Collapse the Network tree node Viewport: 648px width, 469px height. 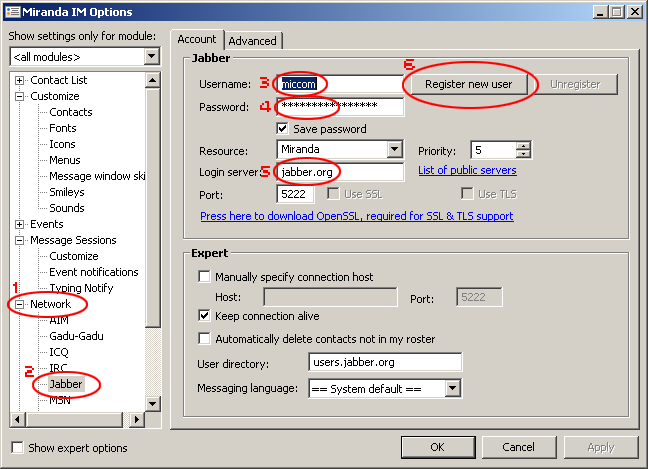(x=19, y=305)
